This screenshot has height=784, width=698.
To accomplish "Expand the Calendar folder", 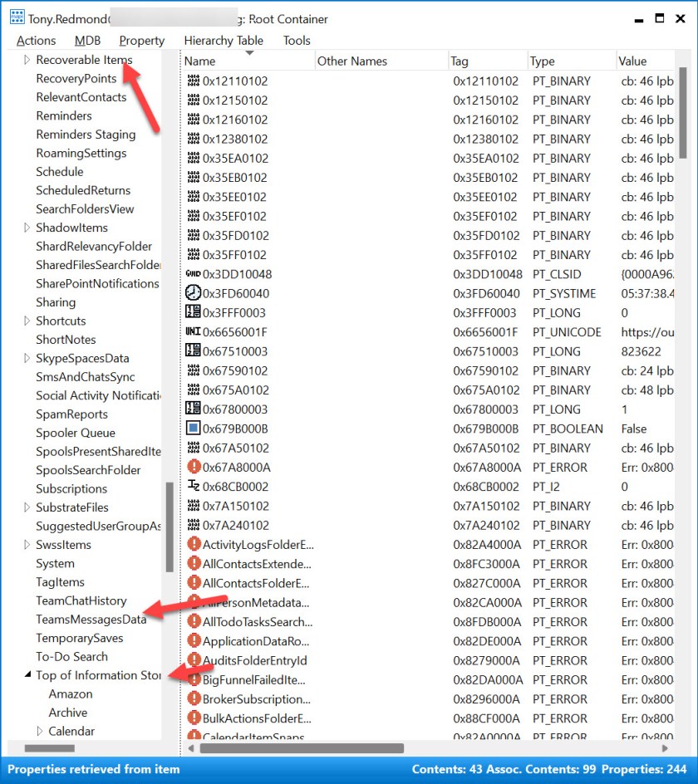I will coord(40,731).
